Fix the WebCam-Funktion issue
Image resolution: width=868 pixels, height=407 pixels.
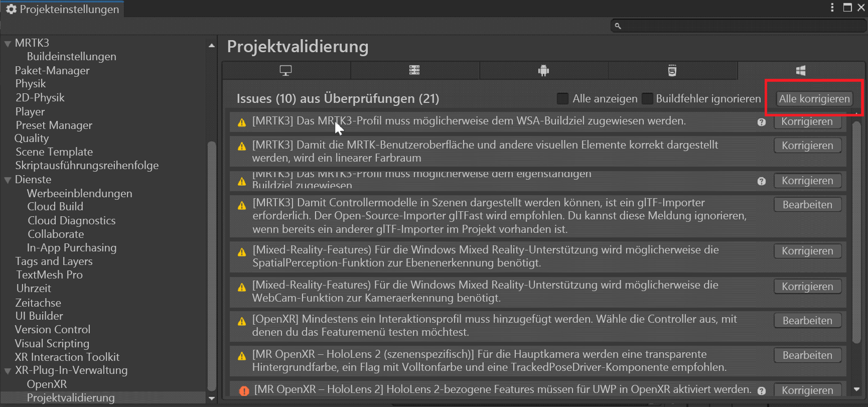click(807, 287)
